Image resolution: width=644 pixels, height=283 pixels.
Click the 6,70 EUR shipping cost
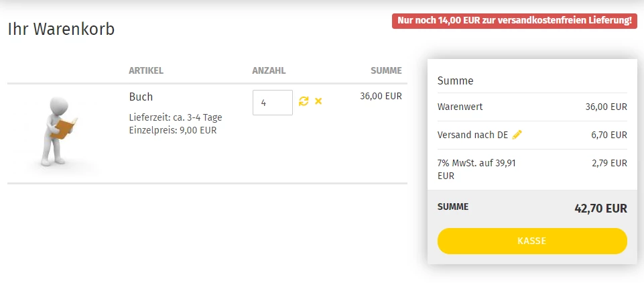(x=610, y=135)
